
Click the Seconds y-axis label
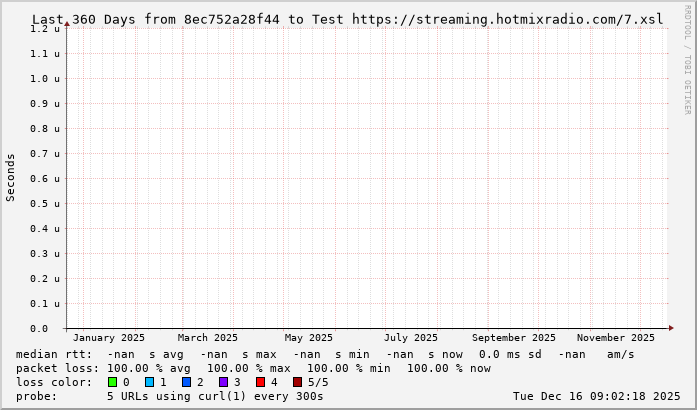tap(11, 177)
